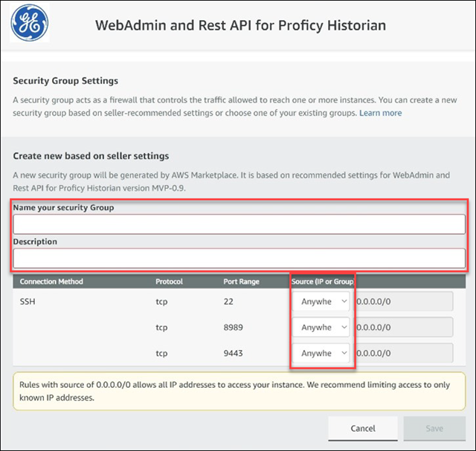Click the Source (IP or Group) header
This screenshot has width=476, height=451.
(322, 282)
